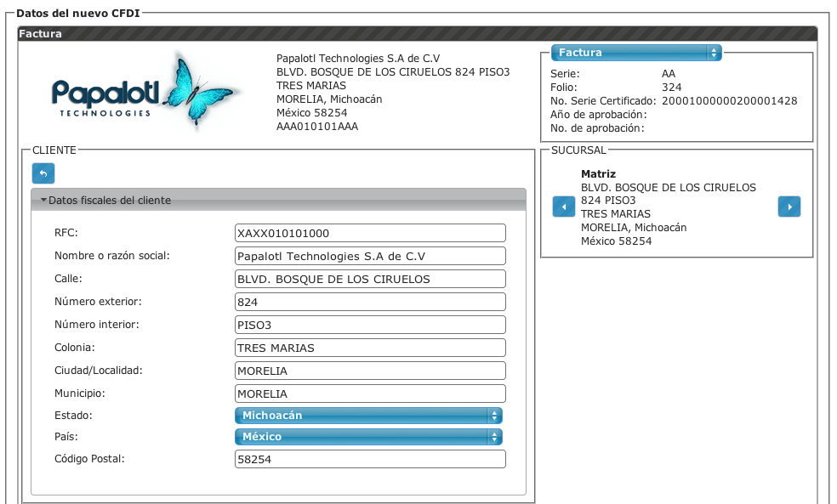
Task: Click the Municipio input field
Action: [x=370, y=394]
